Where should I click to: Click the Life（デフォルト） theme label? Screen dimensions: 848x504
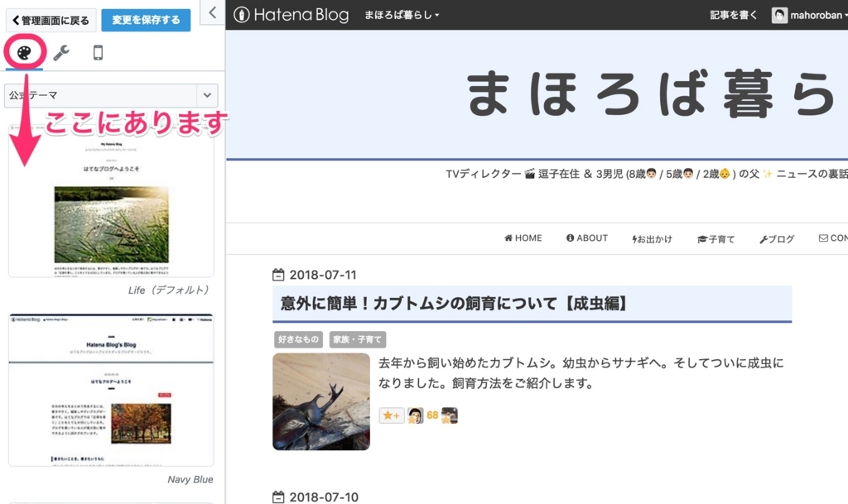(169, 290)
